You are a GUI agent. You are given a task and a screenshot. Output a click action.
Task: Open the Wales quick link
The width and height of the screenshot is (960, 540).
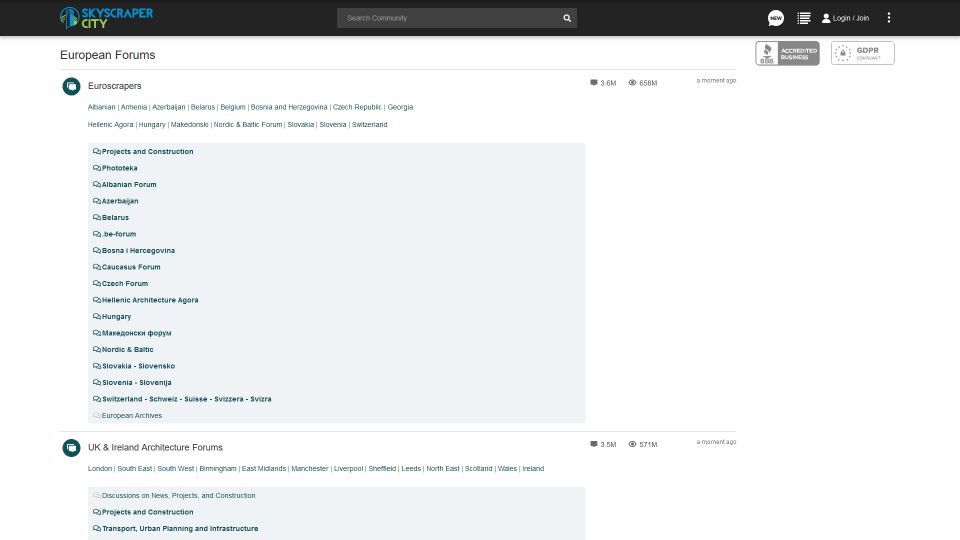click(507, 469)
